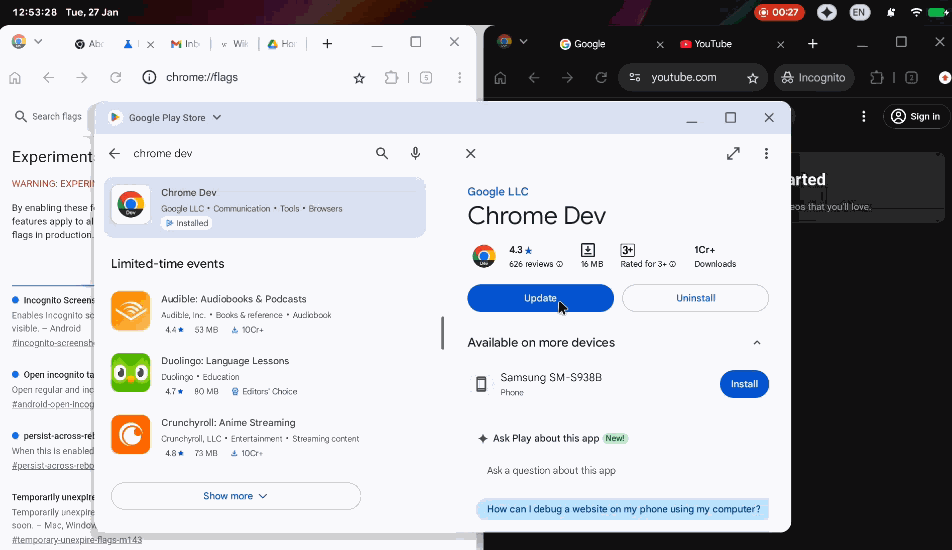Screen dimensions: 952x550
Task: Open a new tab in Incognito window
Action: (x=813, y=44)
